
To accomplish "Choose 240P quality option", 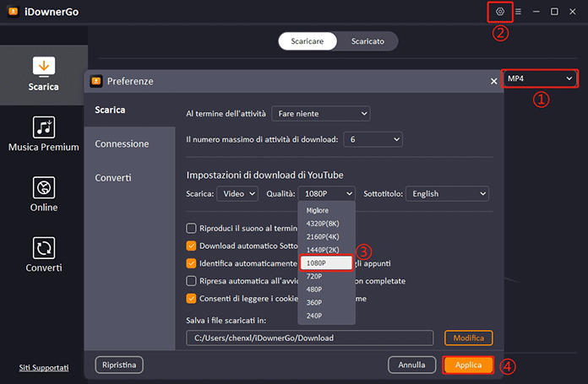I will click(326, 316).
